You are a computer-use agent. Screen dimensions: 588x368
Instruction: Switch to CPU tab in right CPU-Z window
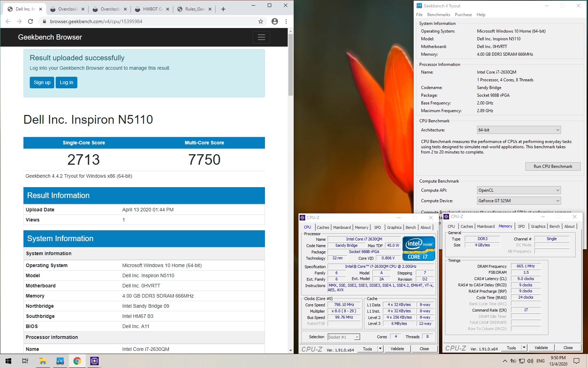(x=451, y=226)
